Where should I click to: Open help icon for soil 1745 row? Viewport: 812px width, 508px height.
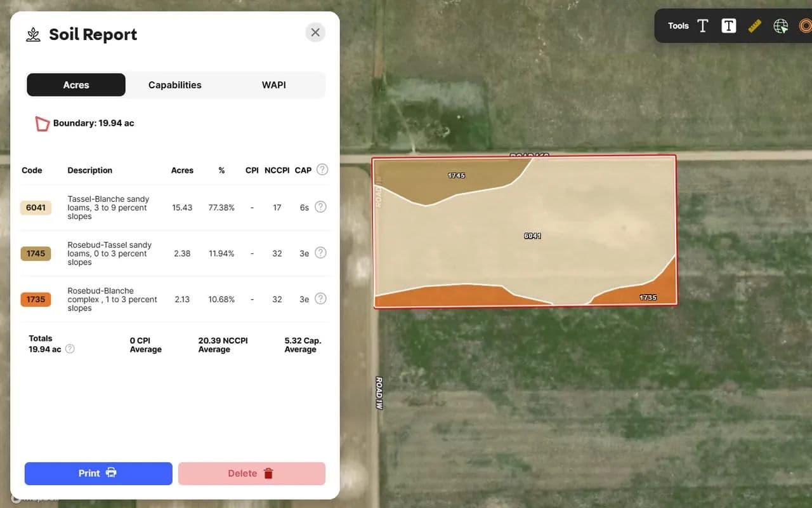[x=320, y=253]
